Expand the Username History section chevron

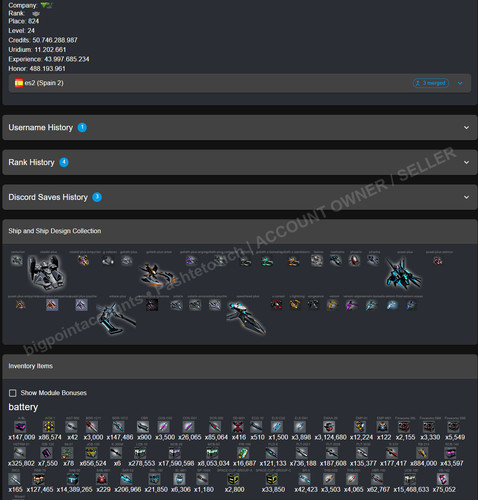coord(466,128)
